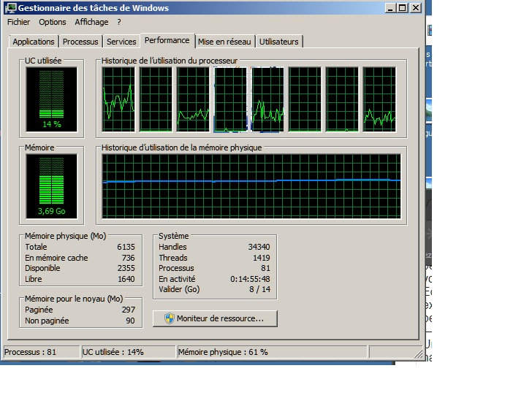Click the last CPU core history graph
This screenshot has height=406, width=532.
379,99
